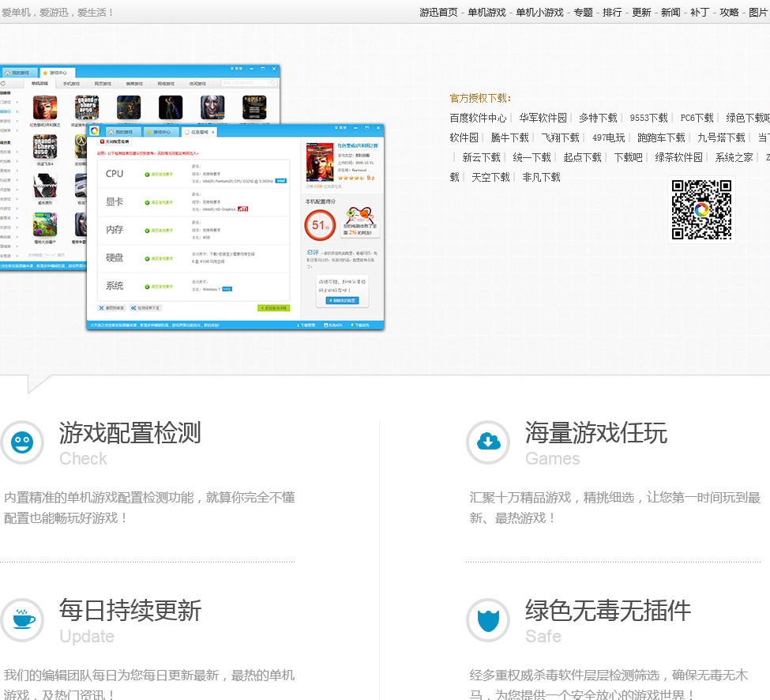Click the 天空下载 link
The image size is (770, 700).
click(490, 177)
